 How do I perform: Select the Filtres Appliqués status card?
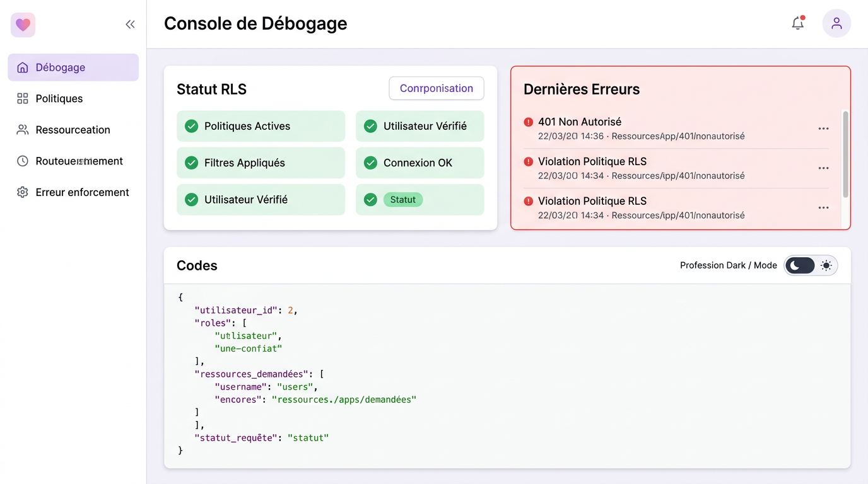tap(261, 163)
